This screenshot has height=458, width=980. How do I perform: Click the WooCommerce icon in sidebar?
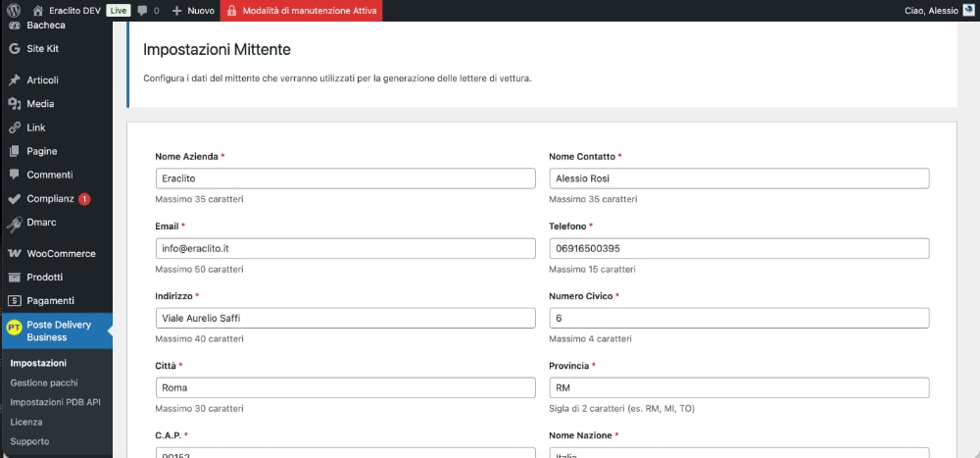tap(14, 253)
